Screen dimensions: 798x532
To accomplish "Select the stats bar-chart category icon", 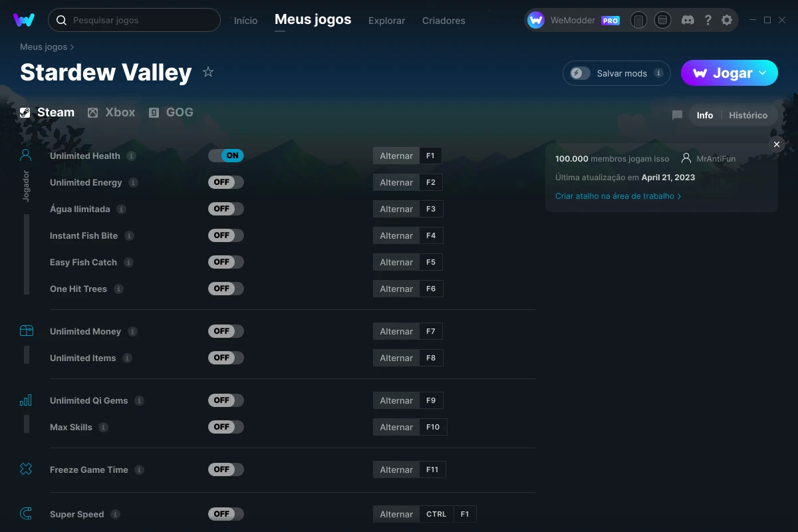I will point(25,400).
